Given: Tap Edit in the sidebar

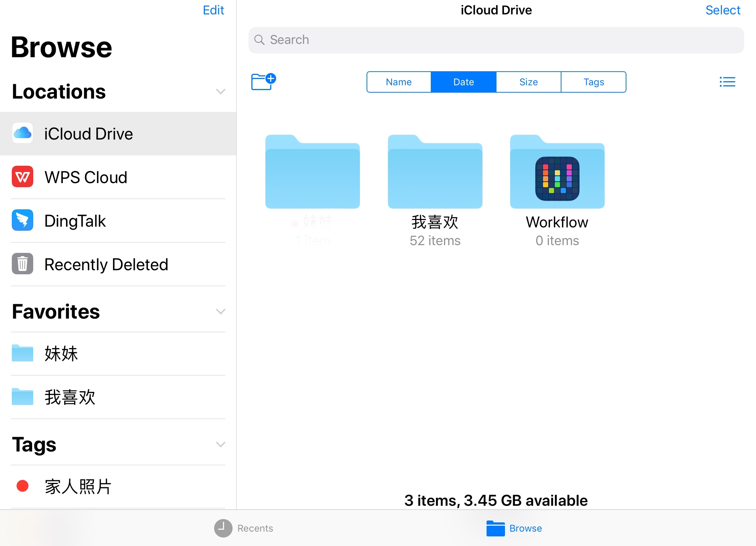Looking at the screenshot, I should click(x=213, y=10).
